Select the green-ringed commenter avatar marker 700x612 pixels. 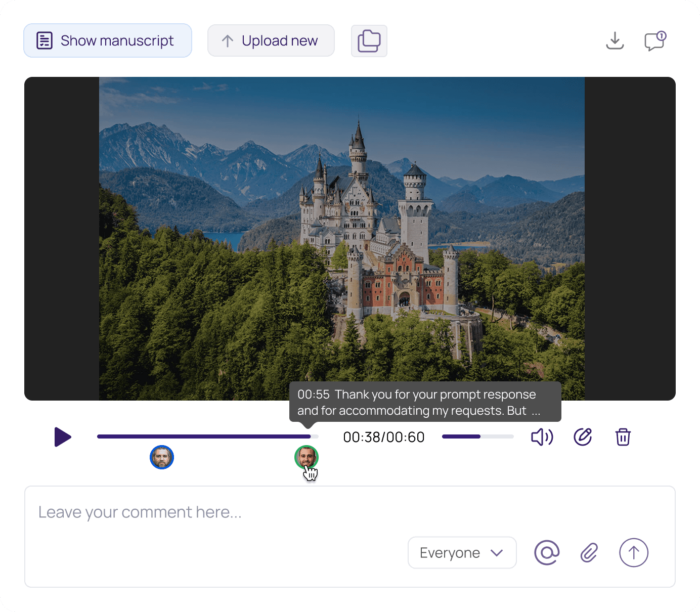(x=307, y=457)
